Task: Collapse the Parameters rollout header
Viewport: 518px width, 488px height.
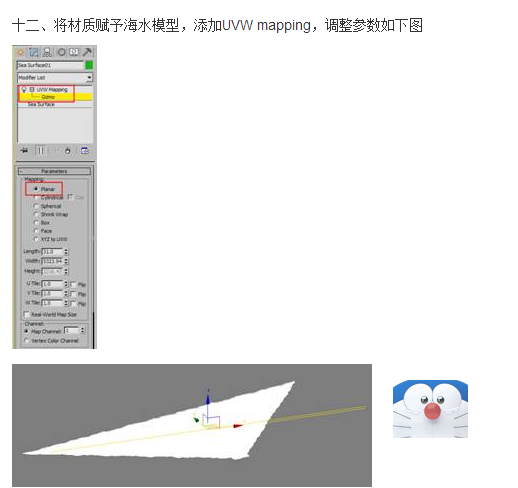Action: click(x=54, y=171)
